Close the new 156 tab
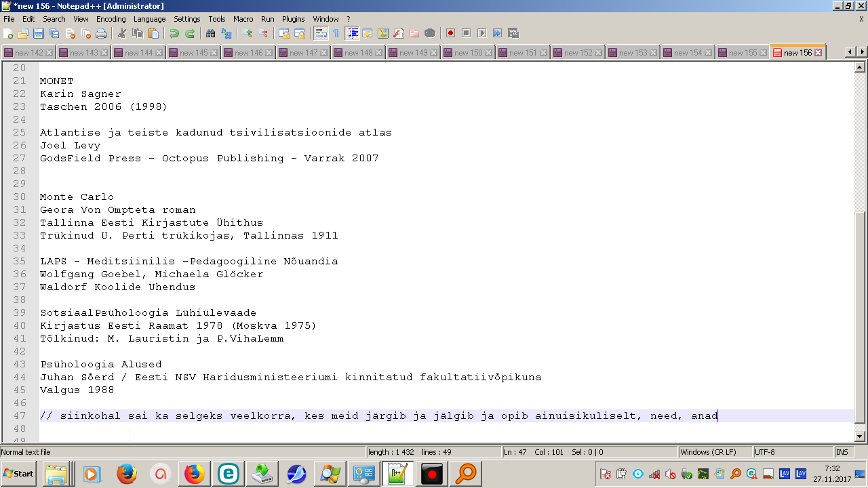The image size is (868, 488). [x=818, y=53]
